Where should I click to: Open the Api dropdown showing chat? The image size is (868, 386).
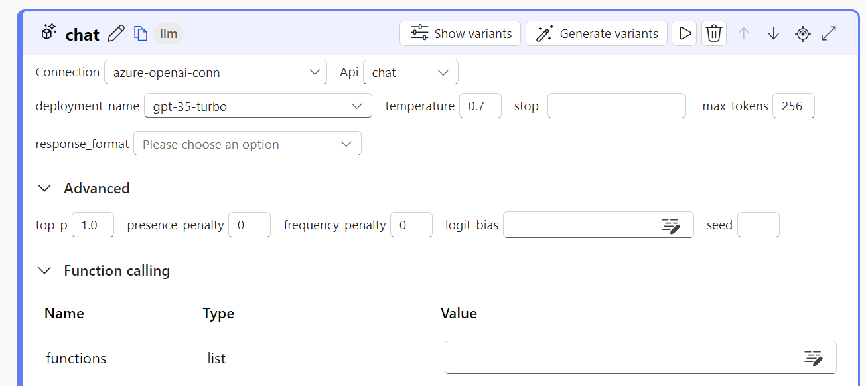(x=411, y=72)
